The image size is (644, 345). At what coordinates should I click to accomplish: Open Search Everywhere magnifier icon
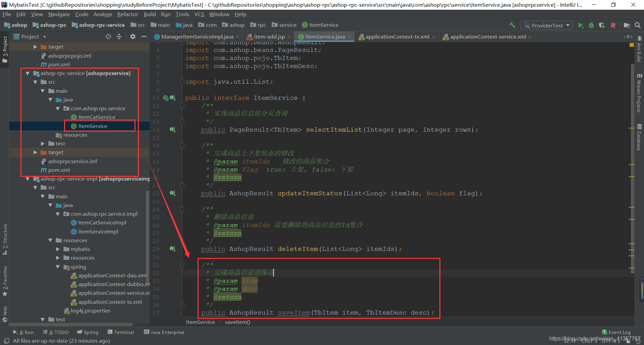tap(638, 25)
